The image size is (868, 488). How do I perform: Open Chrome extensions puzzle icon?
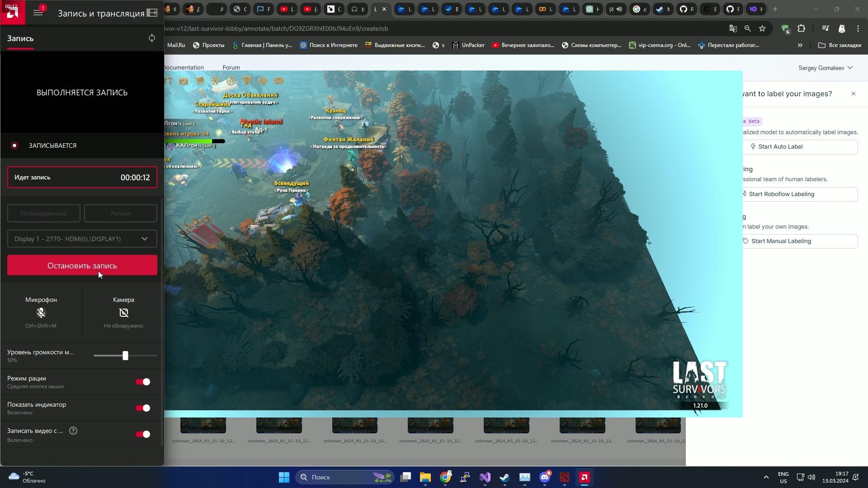801,28
